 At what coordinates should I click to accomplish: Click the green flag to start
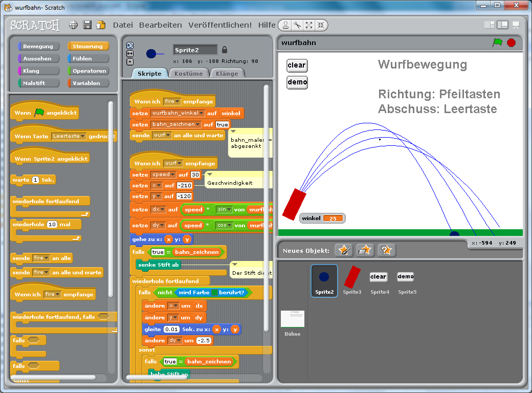point(497,42)
